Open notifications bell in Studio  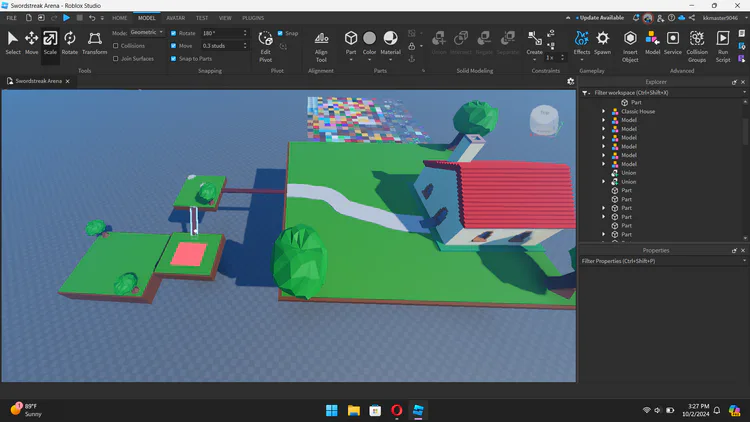pyautogui.click(x=636, y=18)
